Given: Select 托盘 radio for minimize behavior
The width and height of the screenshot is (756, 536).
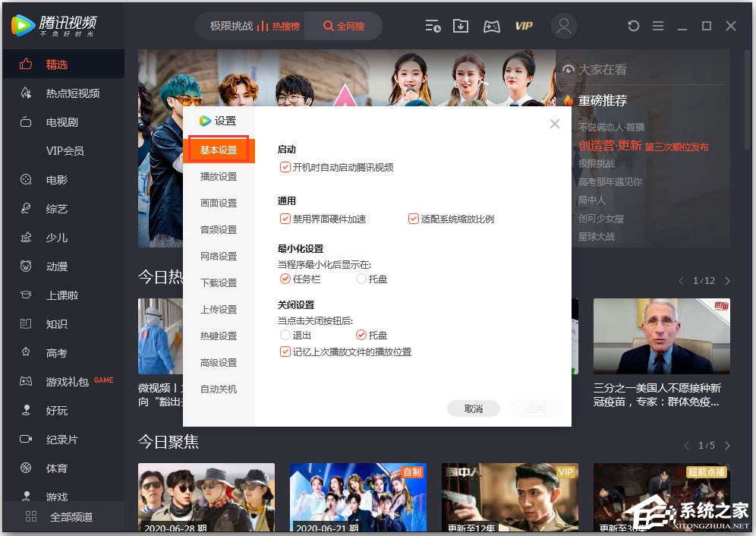Looking at the screenshot, I should (362, 279).
